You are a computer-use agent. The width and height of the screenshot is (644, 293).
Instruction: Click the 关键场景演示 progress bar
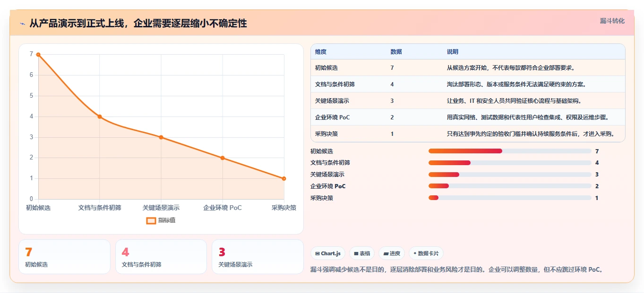tap(510, 175)
